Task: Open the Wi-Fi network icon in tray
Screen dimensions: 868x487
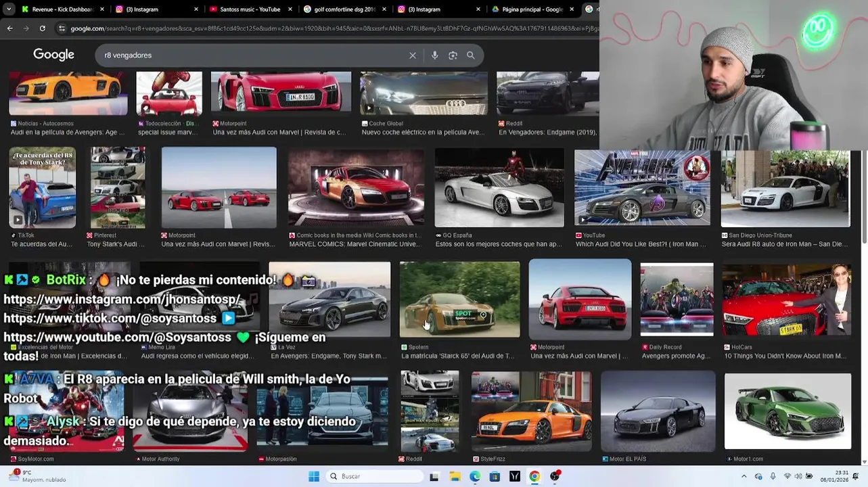Action: click(787, 476)
